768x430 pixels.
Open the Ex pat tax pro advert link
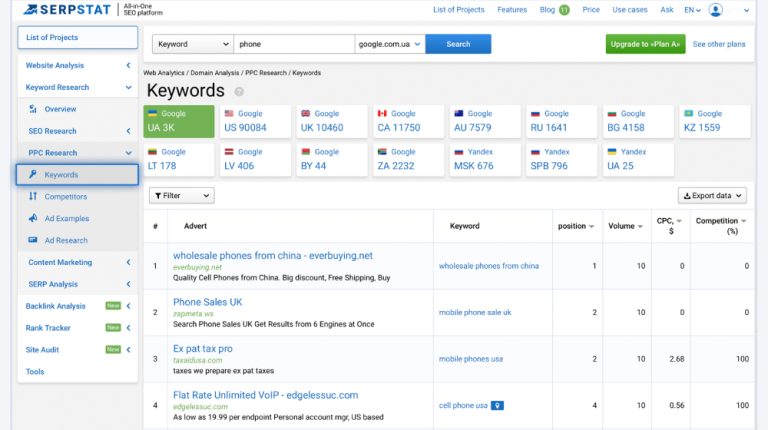click(203, 349)
